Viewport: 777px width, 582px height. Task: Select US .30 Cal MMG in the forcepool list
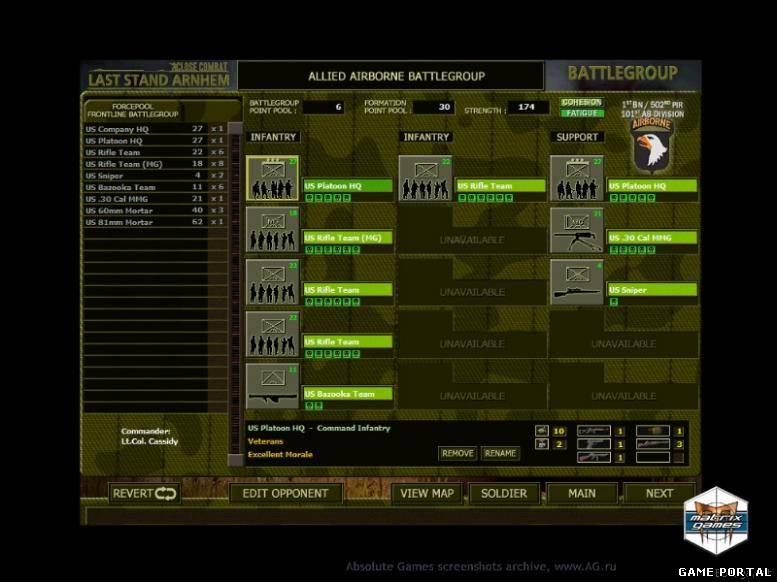(155, 199)
